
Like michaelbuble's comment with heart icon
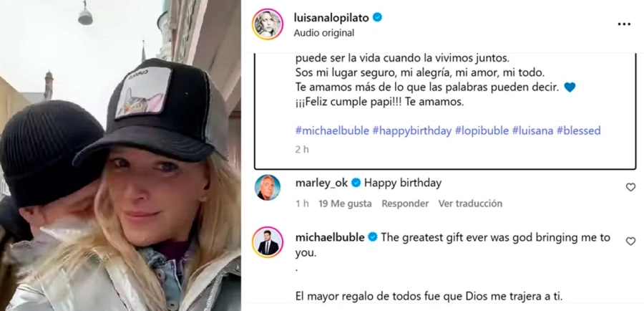point(630,241)
